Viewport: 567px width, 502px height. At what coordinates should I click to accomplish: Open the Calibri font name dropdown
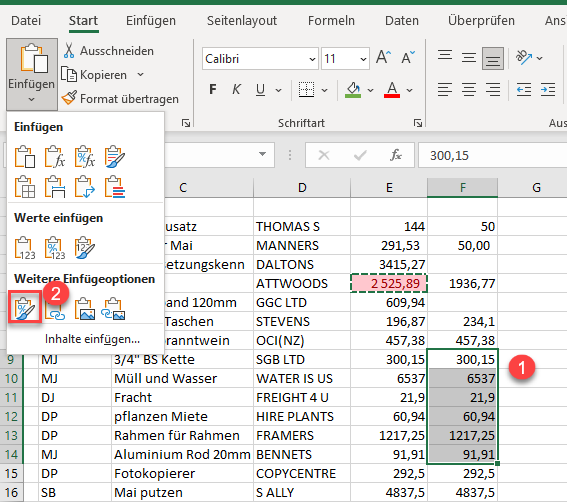pyautogui.click(x=260, y=58)
